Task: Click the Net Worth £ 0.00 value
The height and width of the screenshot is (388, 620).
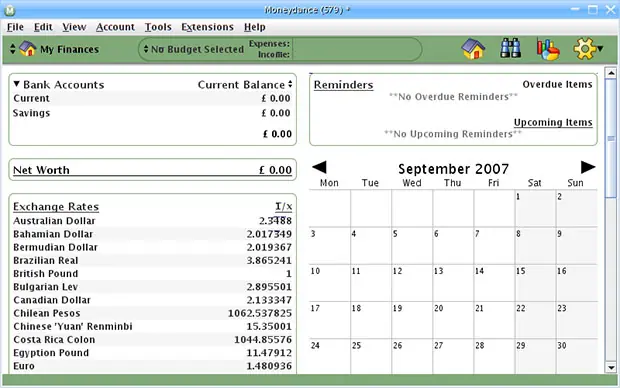Action: [275, 170]
